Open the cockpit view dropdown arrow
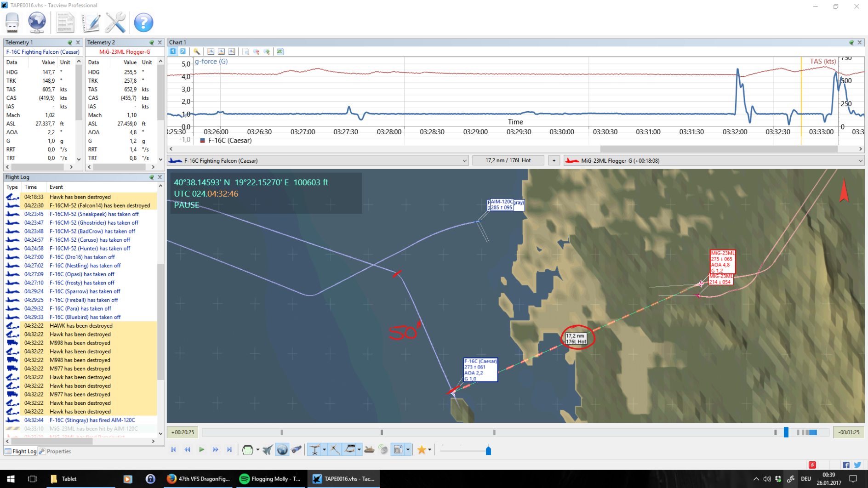The height and width of the screenshot is (488, 868). point(257,450)
